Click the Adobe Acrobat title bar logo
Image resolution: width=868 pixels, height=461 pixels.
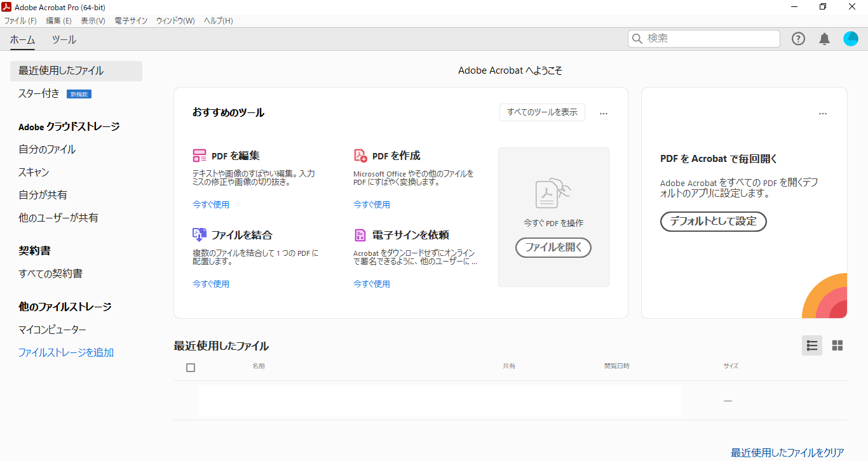click(6, 7)
